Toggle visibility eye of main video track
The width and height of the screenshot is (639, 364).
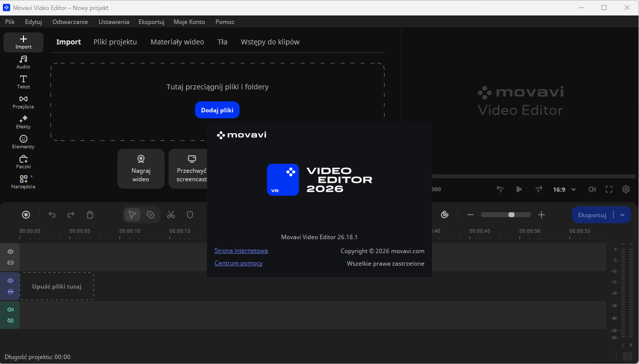(10, 281)
